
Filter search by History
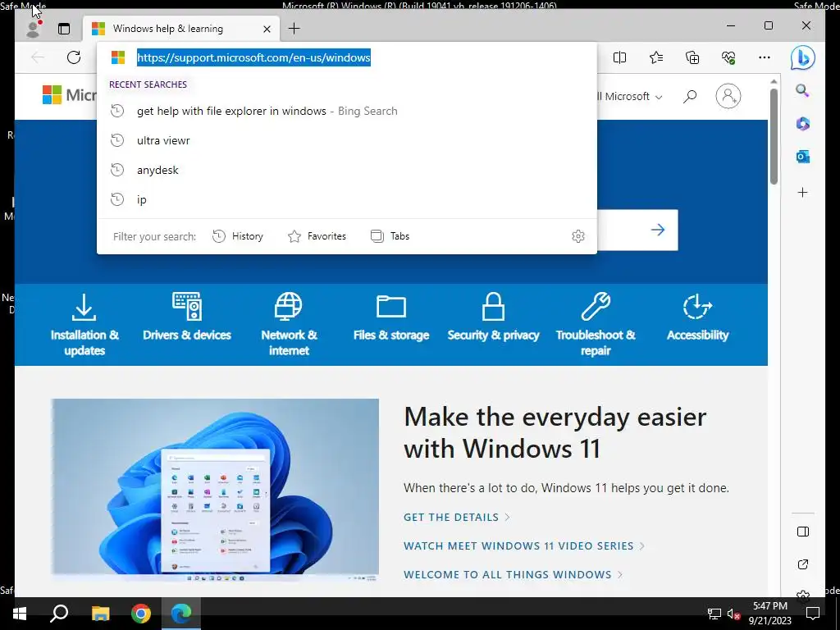tap(237, 236)
